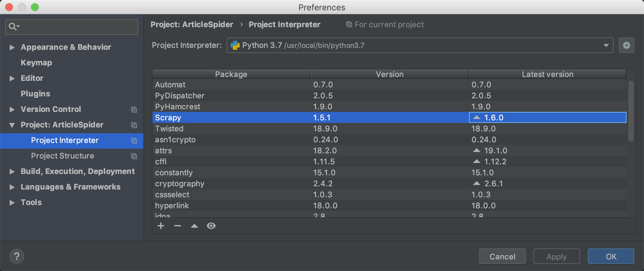Viewport: 644px width, 271px height.
Task: Click project-level icon beside Project Structure
Action: point(134,156)
